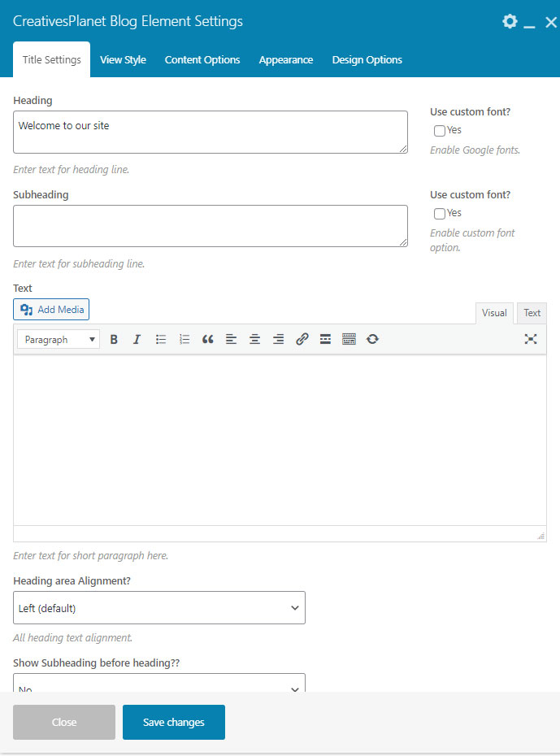The image size is (560, 756).
Task: Enable distraction-free fullscreen editor mode
Action: pyautogui.click(x=531, y=340)
